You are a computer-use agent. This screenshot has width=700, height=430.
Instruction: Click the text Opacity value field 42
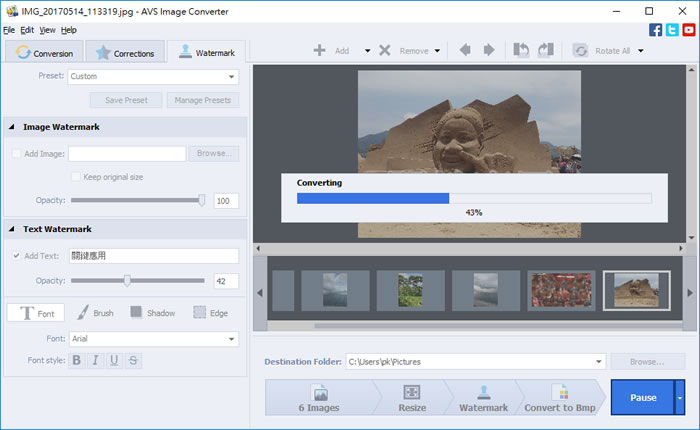point(226,281)
